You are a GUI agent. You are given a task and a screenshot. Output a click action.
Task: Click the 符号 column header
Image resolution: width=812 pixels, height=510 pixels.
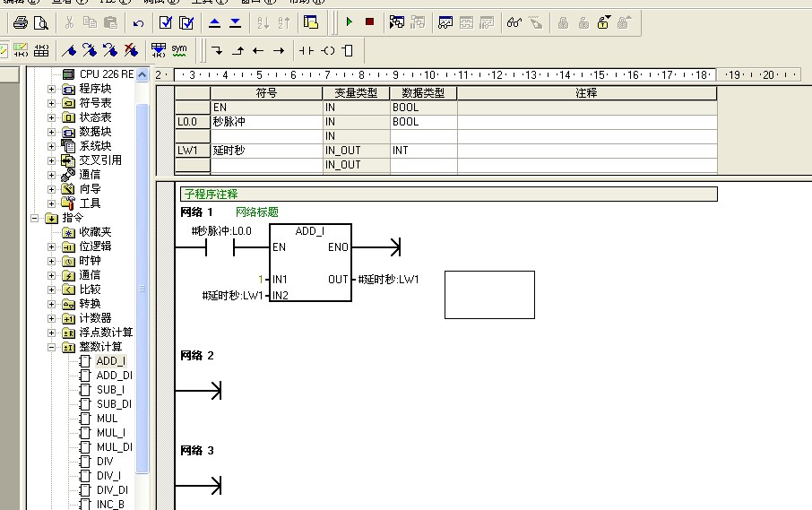(x=266, y=93)
